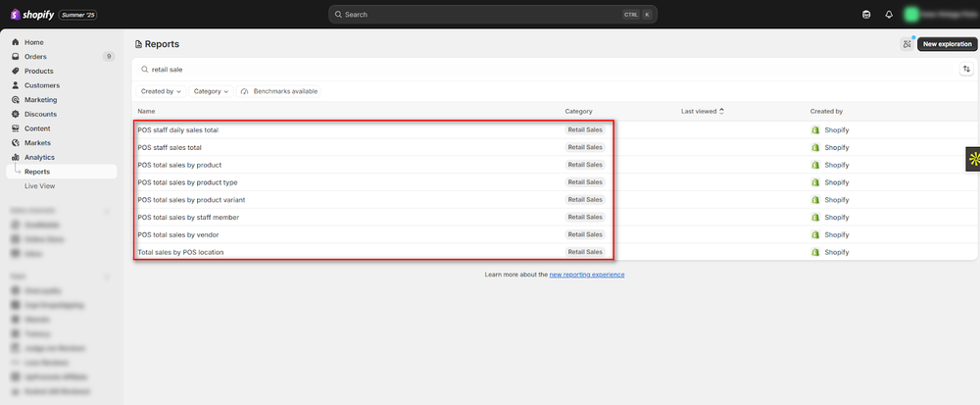Click the global Search bar

[x=493, y=15]
